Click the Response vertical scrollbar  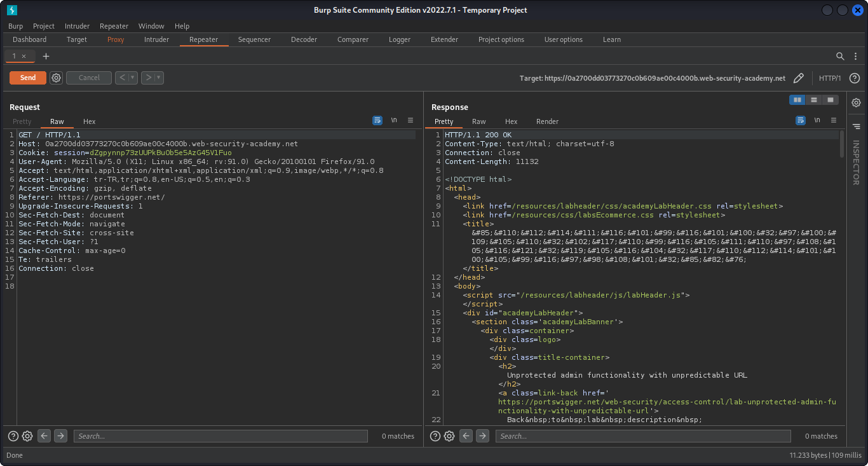coord(842,144)
